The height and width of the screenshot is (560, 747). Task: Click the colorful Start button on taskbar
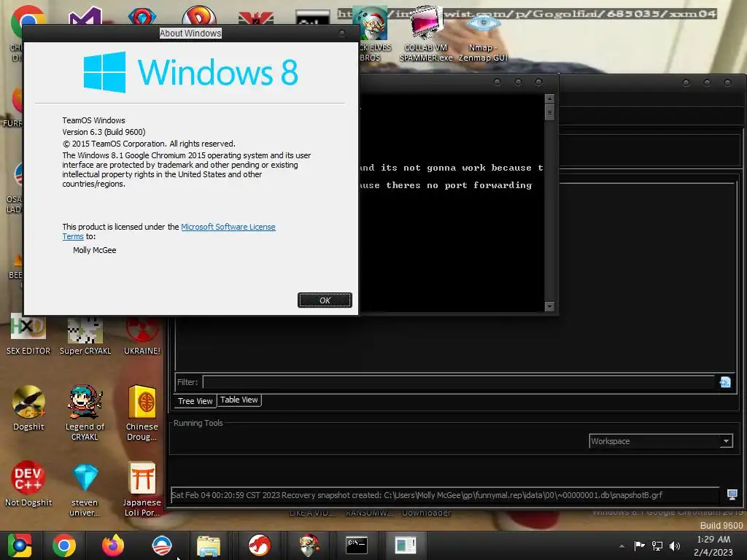point(19,545)
